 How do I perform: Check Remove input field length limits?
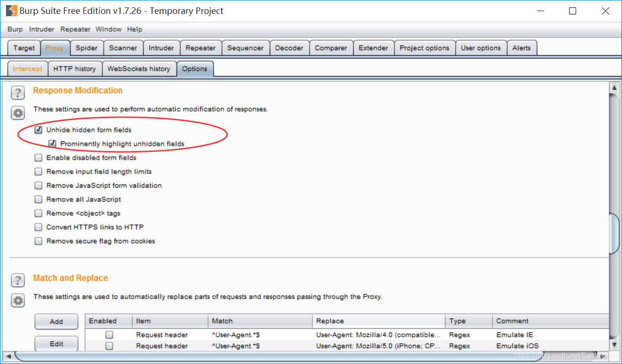tap(38, 171)
